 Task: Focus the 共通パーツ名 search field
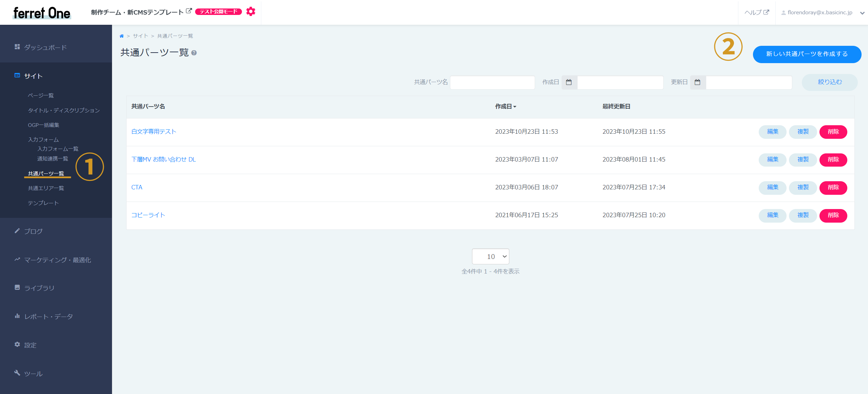[x=492, y=82]
